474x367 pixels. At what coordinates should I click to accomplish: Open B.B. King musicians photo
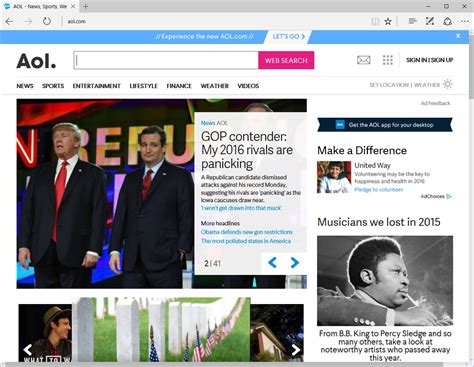[385, 281]
